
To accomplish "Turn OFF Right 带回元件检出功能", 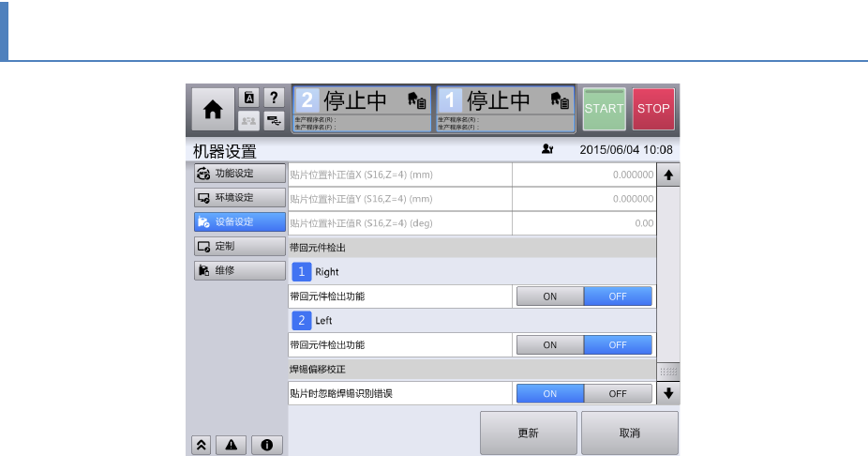I will coord(618,296).
